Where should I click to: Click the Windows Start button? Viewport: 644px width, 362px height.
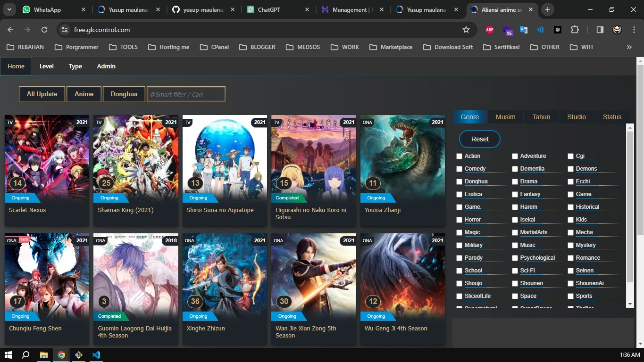[x=8, y=355]
